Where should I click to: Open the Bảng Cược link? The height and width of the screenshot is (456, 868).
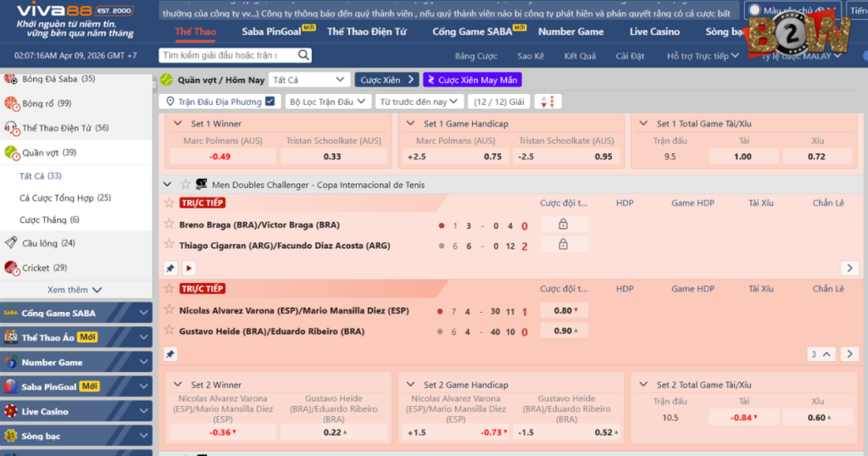(x=476, y=56)
